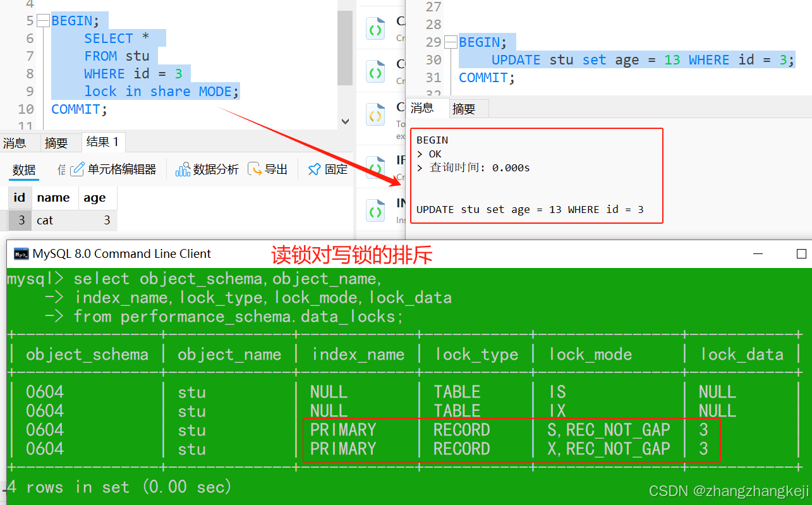Switch to the 消息 tab under the left editor
This screenshot has width=812, height=505.
click(x=15, y=143)
